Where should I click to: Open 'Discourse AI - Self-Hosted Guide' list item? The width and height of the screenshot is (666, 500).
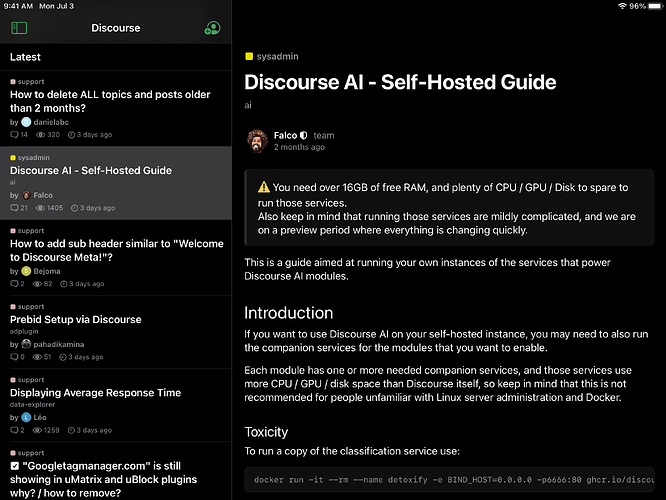[x=116, y=183]
